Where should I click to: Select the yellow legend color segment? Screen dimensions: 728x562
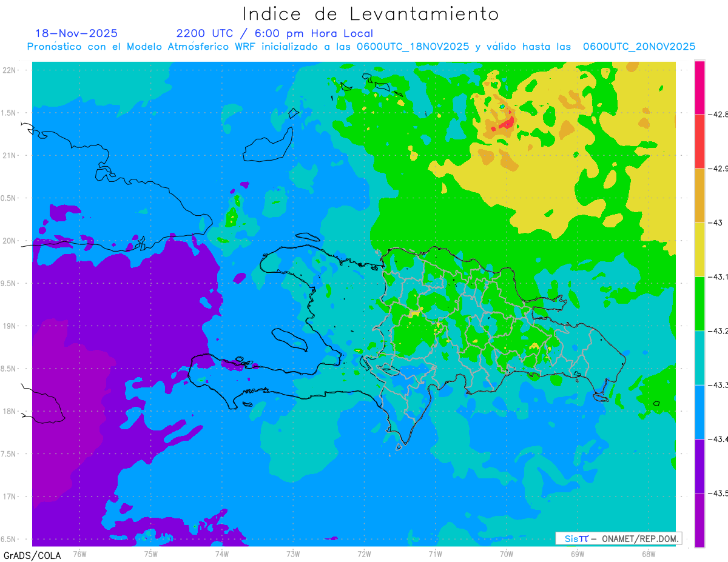tap(699, 249)
